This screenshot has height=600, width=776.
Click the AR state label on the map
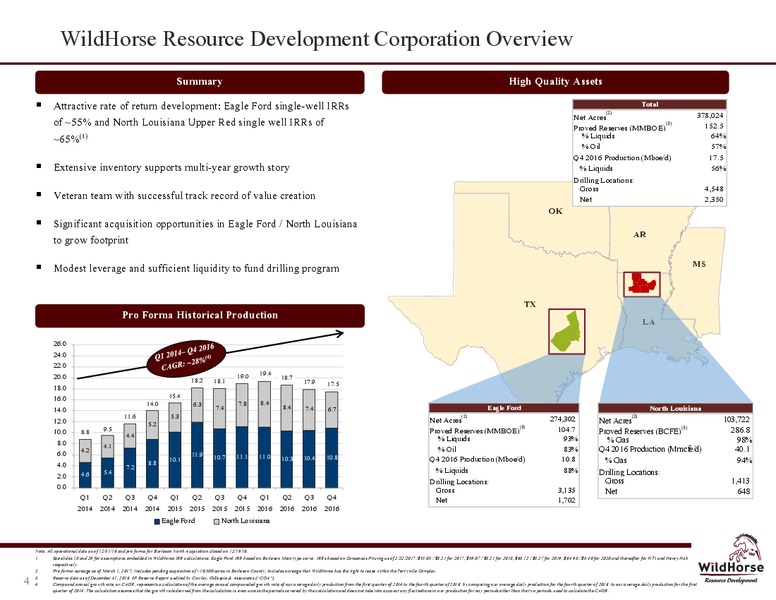[639, 234]
